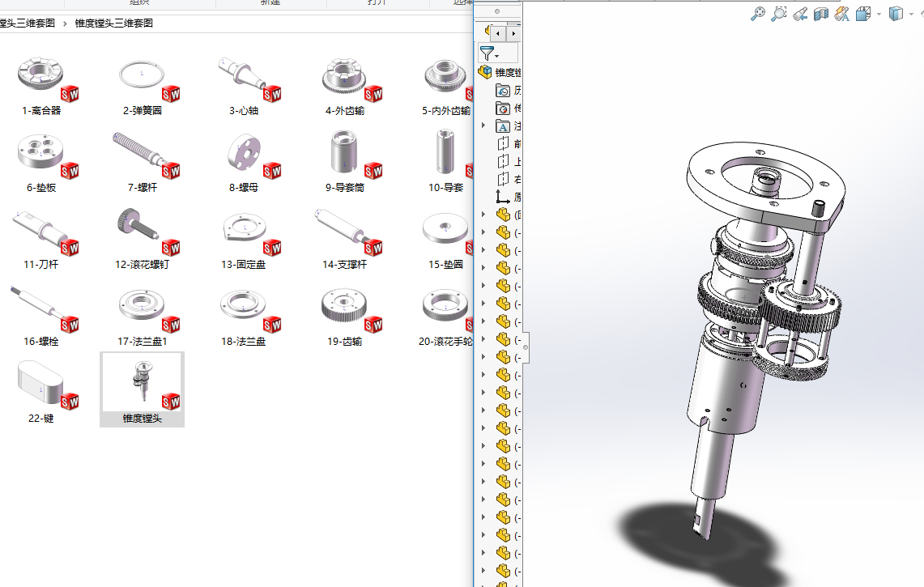Click 锥度镗头三维套图 in the breadcrumb path

[x=113, y=23]
